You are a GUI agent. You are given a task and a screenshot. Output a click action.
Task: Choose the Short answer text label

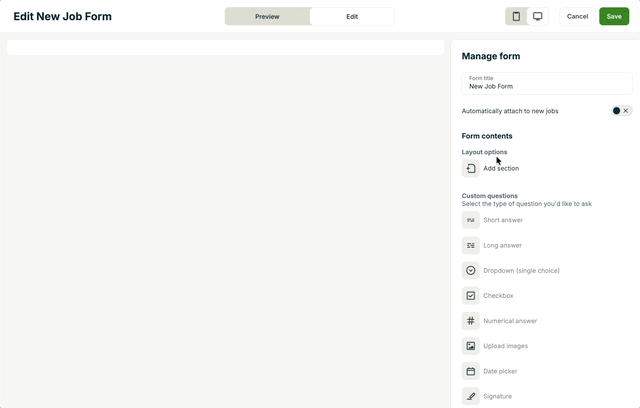point(503,220)
